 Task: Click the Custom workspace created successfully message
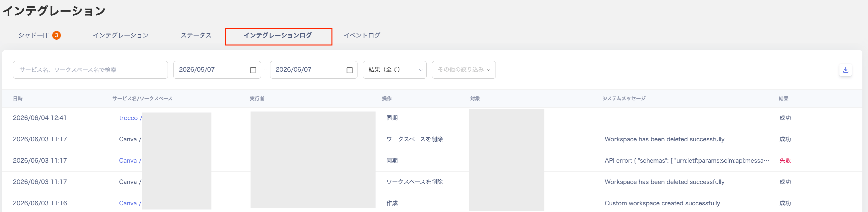pyautogui.click(x=662, y=203)
